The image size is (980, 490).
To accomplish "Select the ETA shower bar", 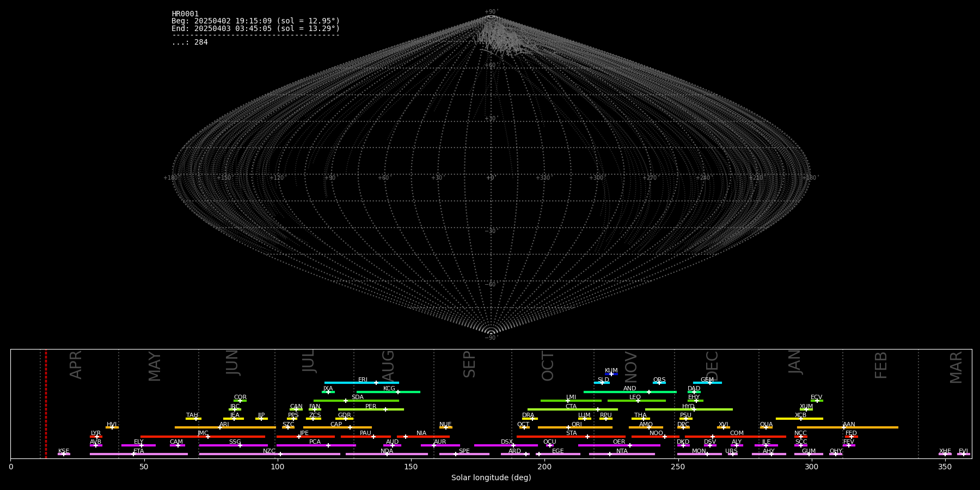I will pos(139,454).
